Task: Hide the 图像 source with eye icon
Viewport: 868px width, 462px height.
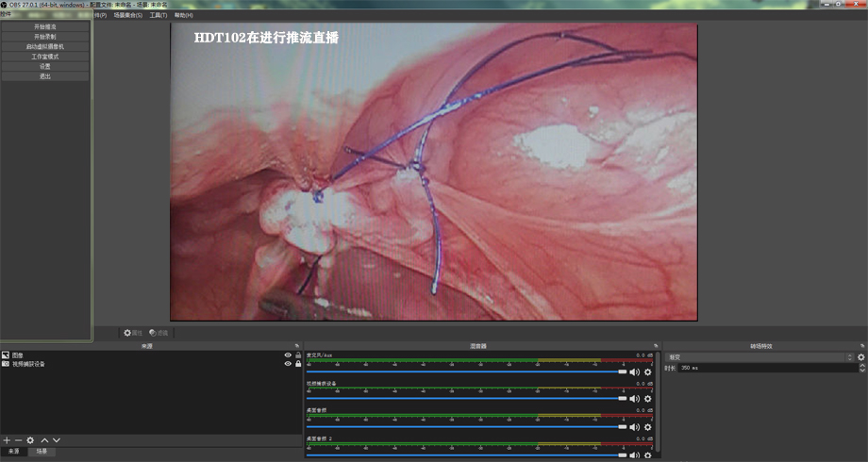Action: (288, 355)
